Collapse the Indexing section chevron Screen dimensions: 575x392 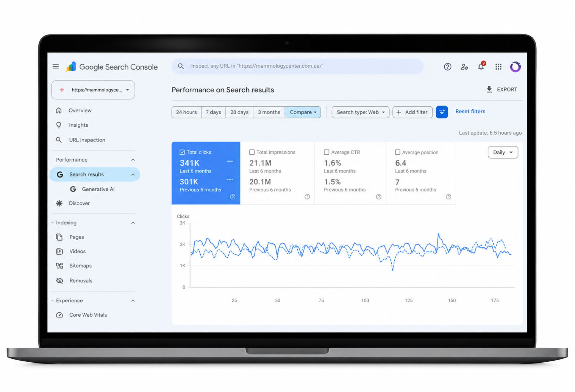point(133,222)
